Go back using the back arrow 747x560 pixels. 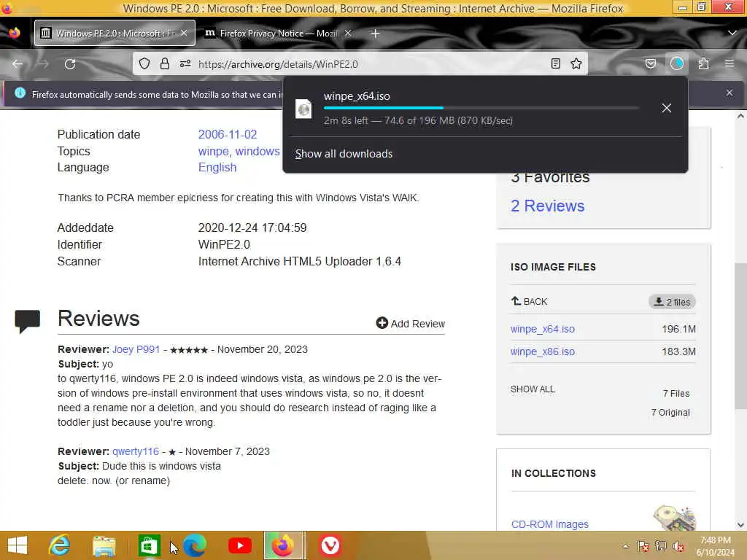click(18, 64)
